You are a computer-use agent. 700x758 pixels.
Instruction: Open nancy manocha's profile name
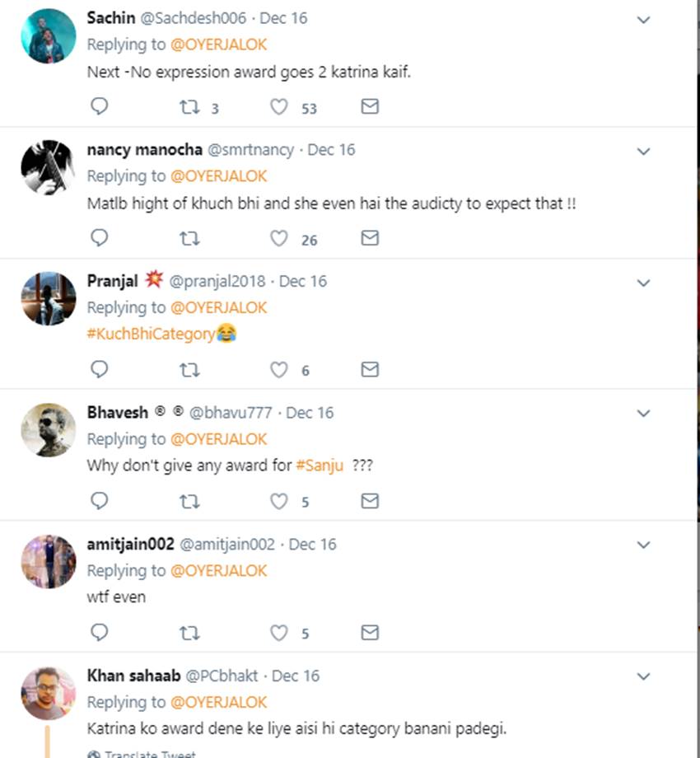pos(143,149)
